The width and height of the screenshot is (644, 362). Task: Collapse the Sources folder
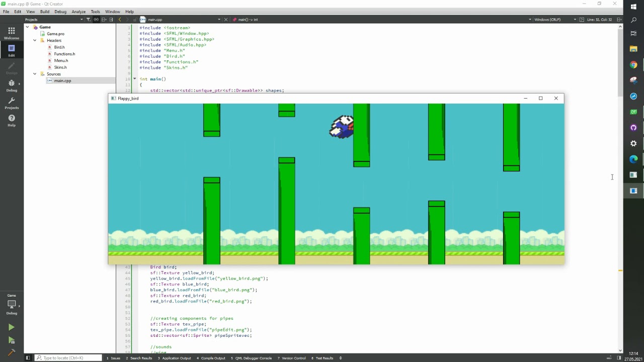point(35,74)
